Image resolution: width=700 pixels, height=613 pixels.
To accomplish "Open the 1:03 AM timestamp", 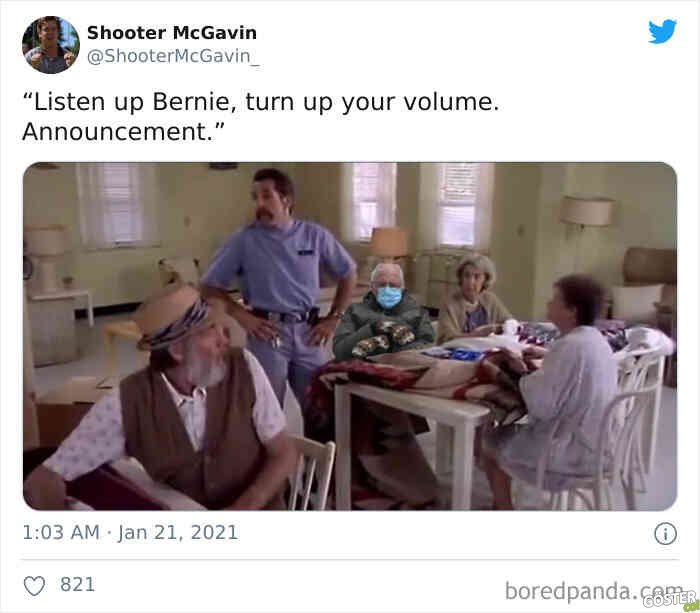I will coord(61,532).
